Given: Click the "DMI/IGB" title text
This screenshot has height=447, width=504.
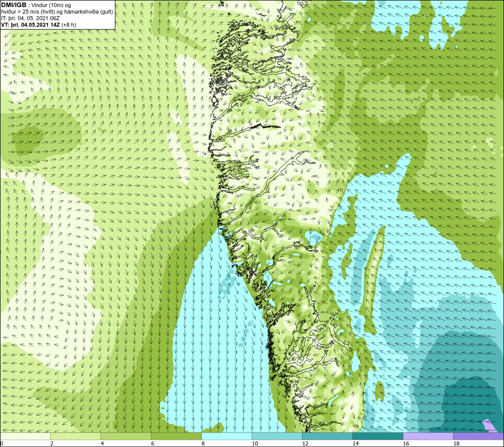Looking at the screenshot, I should tap(14, 5).
